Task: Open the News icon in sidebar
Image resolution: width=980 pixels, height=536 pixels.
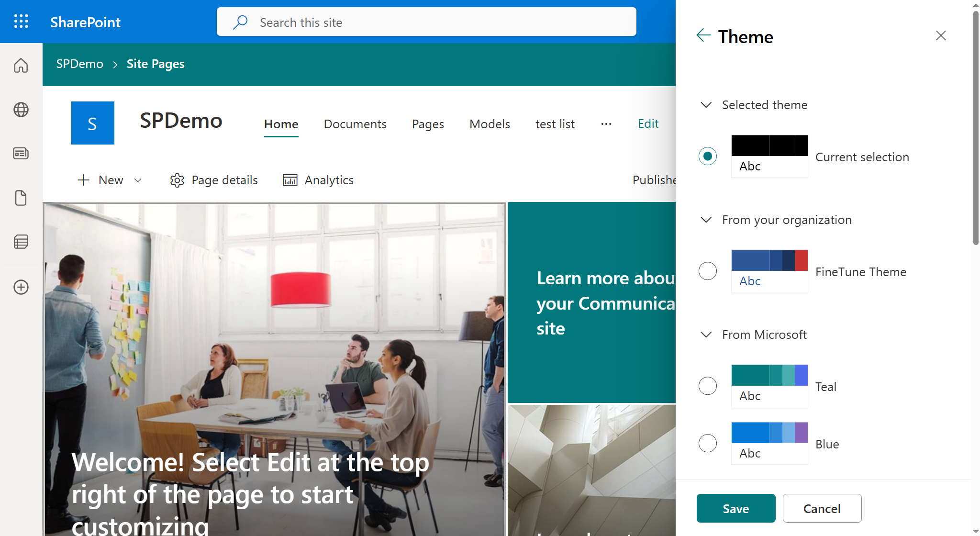Action: click(21, 154)
